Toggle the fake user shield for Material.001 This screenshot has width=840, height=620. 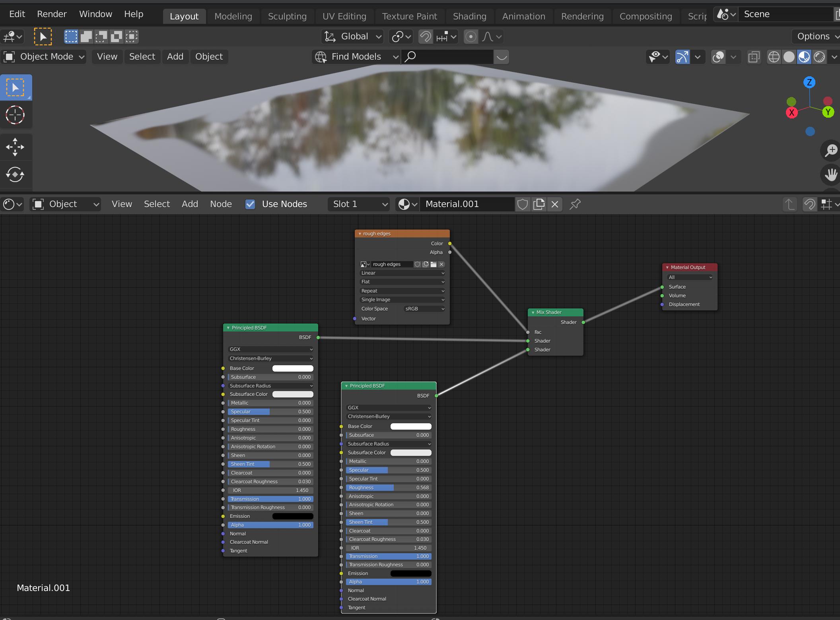[523, 204]
